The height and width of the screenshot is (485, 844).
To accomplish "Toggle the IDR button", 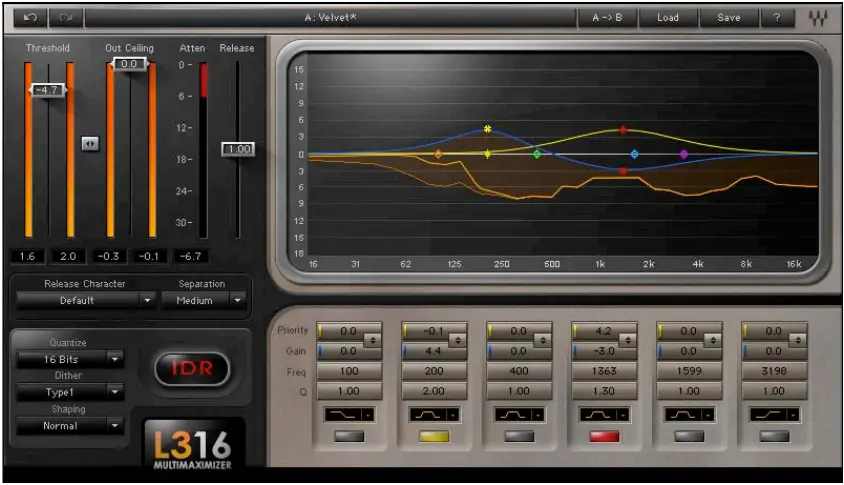I will tap(192, 368).
